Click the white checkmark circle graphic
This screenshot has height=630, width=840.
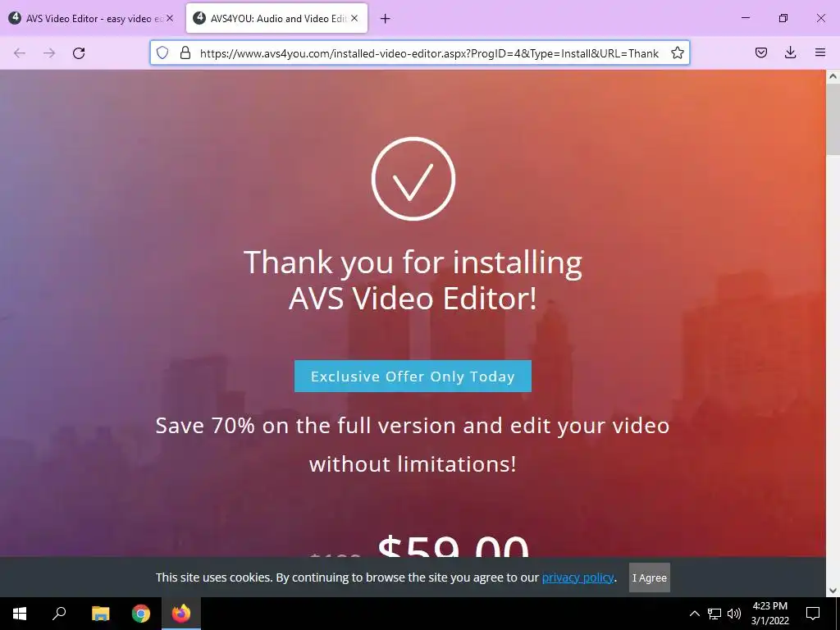click(413, 178)
